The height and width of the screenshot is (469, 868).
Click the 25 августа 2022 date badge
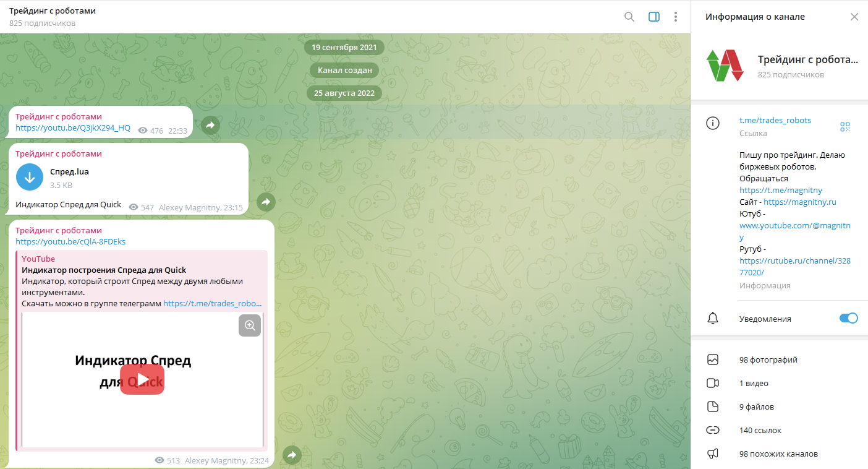tap(344, 93)
